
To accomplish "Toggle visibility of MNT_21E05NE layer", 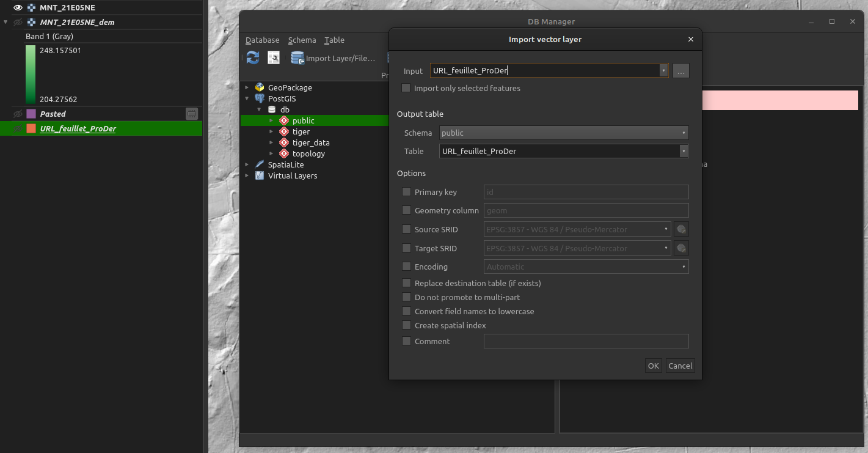I will point(18,8).
